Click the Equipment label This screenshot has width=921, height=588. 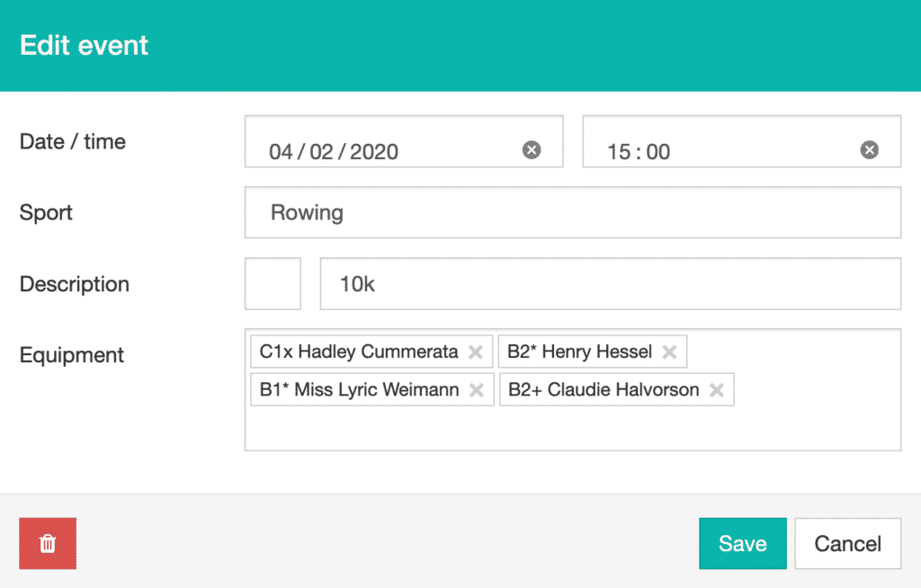tap(72, 355)
